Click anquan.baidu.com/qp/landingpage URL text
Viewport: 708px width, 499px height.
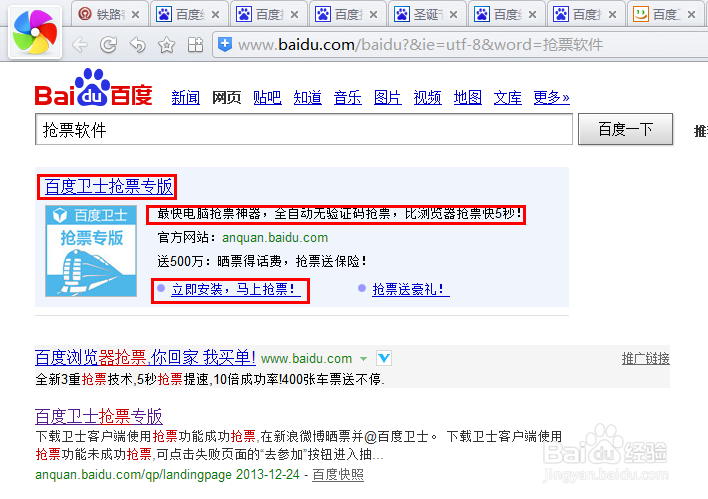point(133,475)
